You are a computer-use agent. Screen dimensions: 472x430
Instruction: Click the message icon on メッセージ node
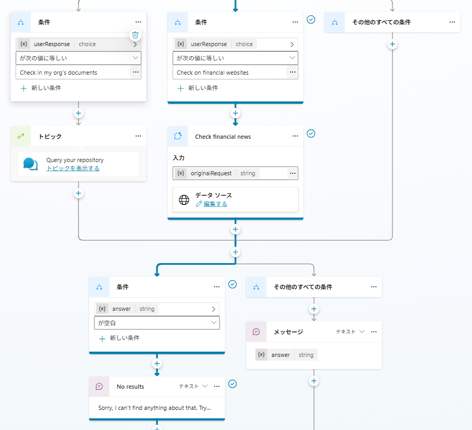coord(256,332)
